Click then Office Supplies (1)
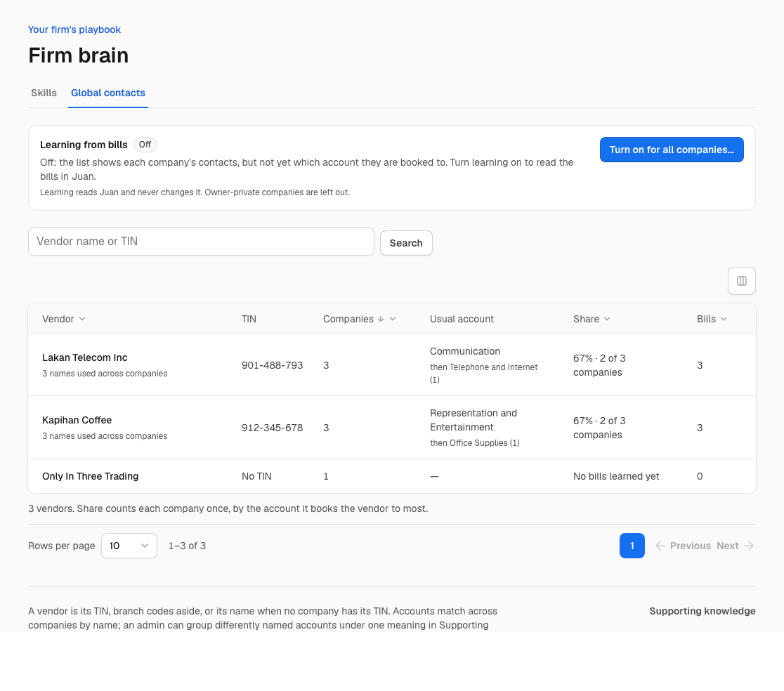Image resolution: width=784 pixels, height=691 pixels. point(474,442)
